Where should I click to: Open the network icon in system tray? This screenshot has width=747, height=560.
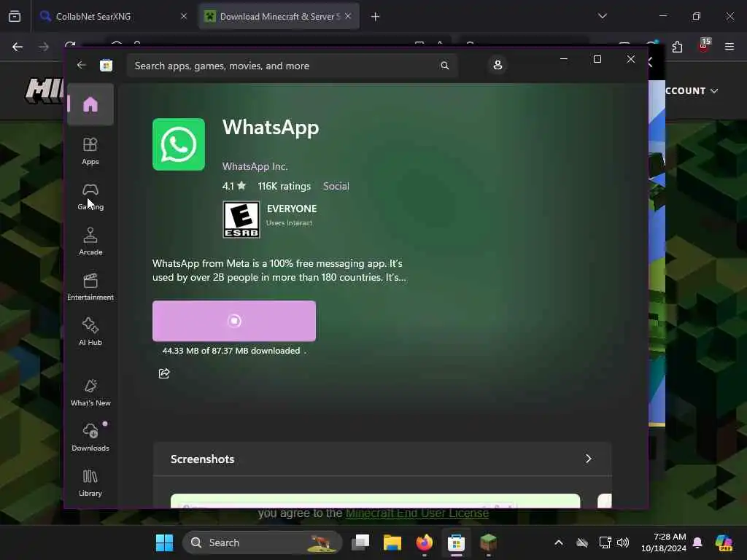point(605,542)
